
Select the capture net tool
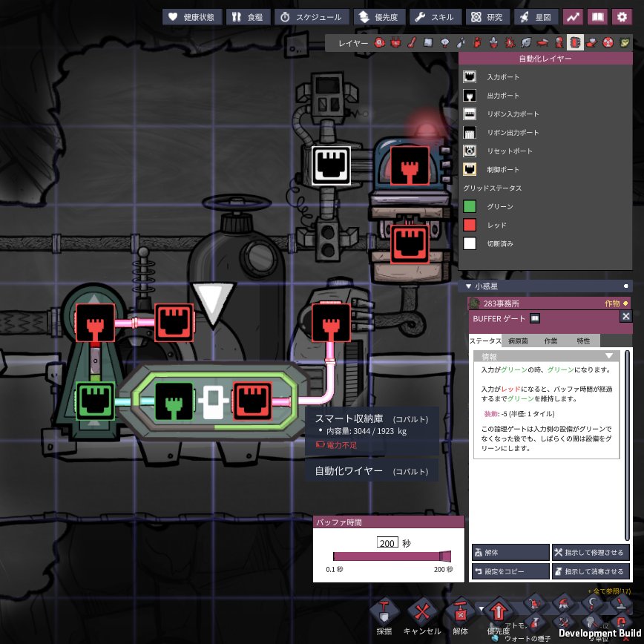point(593,622)
